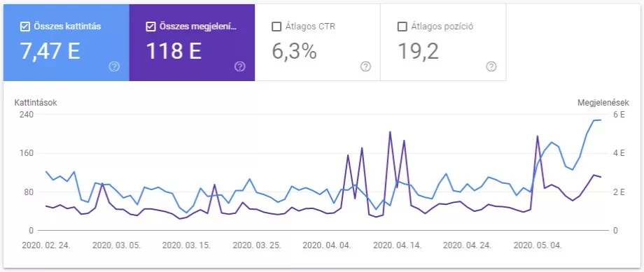Screen dimensions: 644x272
Task: Enable the Átlagos pozíció checkbox
Action: coord(402,27)
